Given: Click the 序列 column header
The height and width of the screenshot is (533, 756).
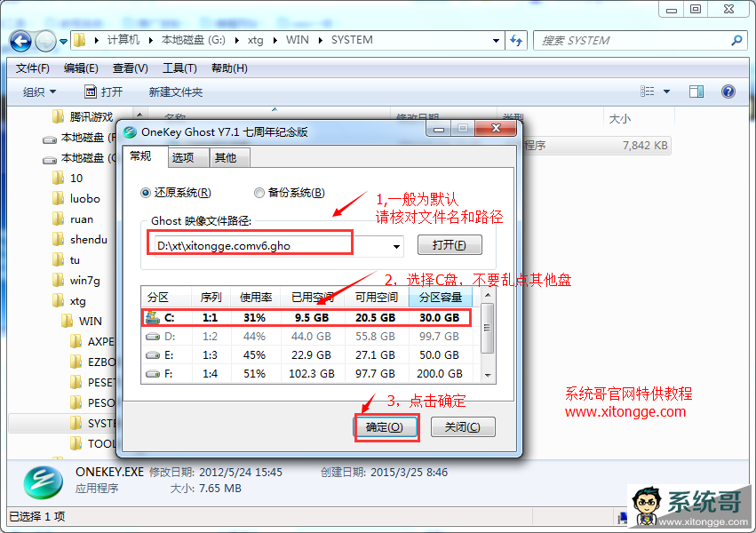Looking at the screenshot, I should pyautogui.click(x=211, y=298).
